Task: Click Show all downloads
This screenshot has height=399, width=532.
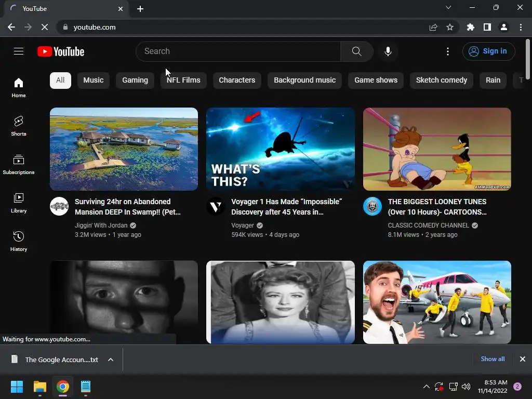Action: [x=493, y=359]
